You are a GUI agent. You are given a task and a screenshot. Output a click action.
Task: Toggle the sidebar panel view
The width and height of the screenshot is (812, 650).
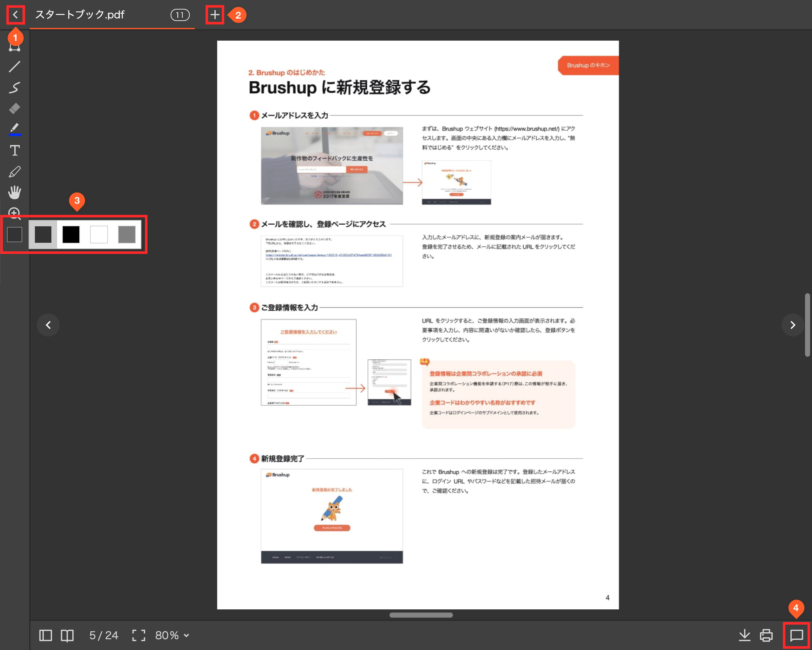46,635
